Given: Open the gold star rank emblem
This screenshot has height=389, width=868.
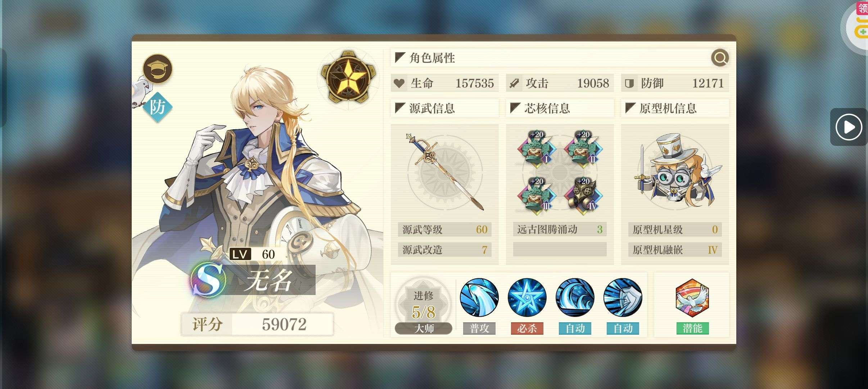Looking at the screenshot, I should (348, 77).
